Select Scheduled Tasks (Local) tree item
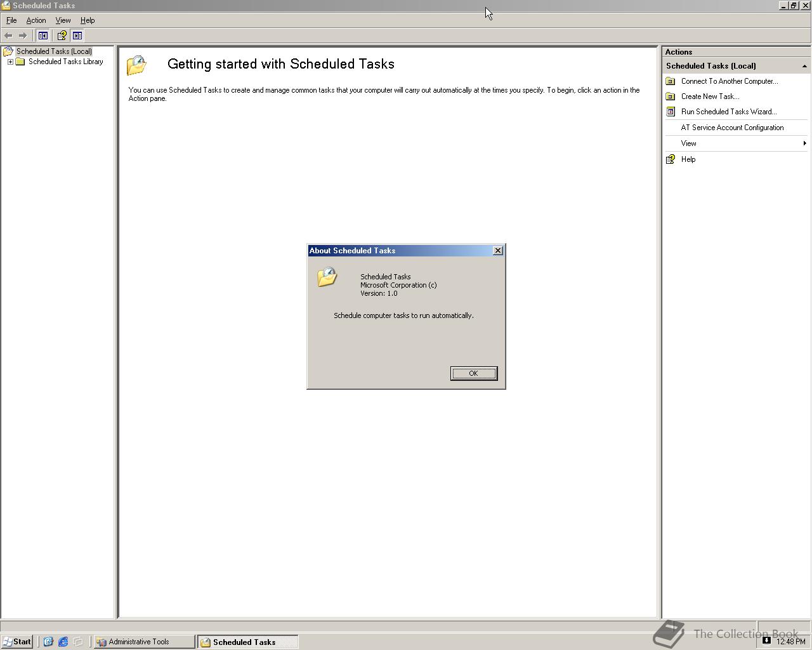The image size is (812, 650). [x=54, y=51]
